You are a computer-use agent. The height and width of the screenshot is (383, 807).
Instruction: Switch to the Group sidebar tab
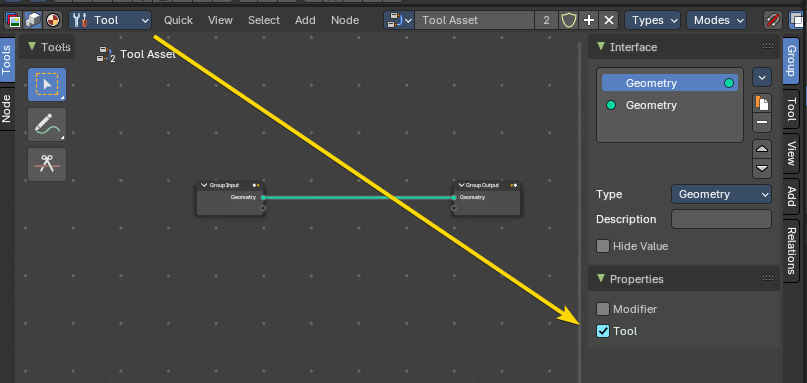[792, 61]
